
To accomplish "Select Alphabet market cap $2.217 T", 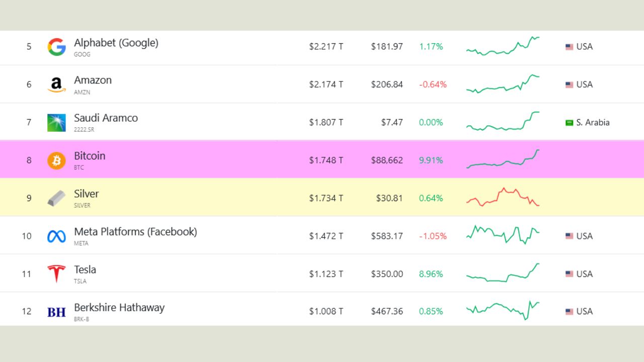I will pyautogui.click(x=326, y=47).
